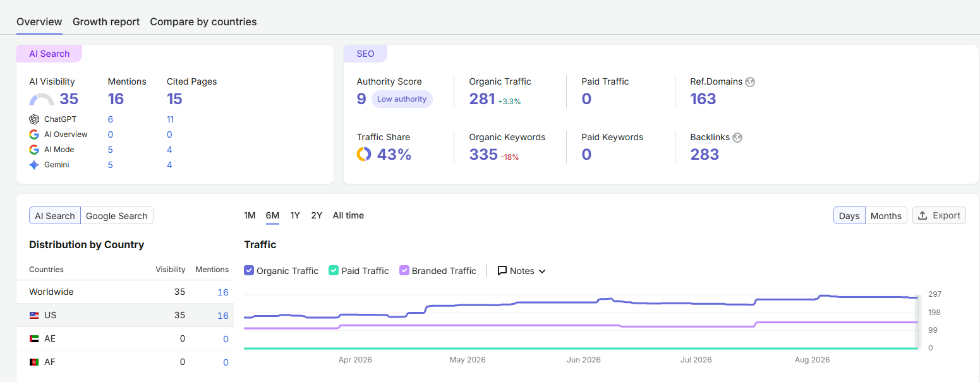Click the AI Visibility gauge icon
980x382 pixels.
click(42, 100)
